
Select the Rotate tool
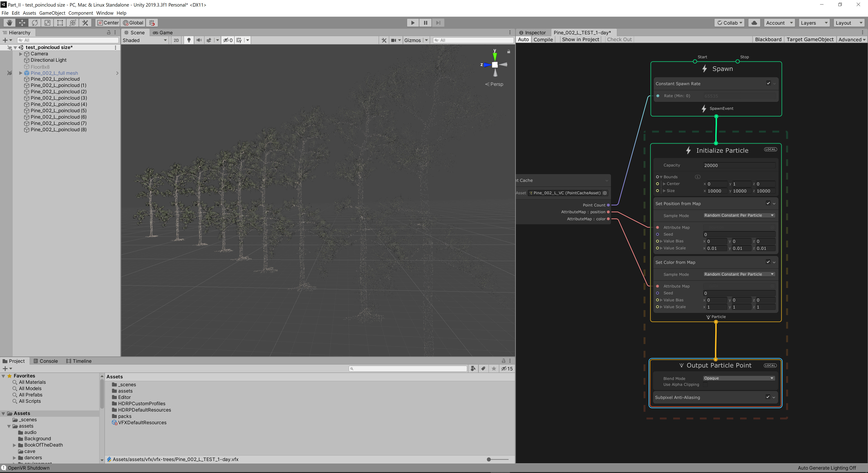tap(35, 23)
